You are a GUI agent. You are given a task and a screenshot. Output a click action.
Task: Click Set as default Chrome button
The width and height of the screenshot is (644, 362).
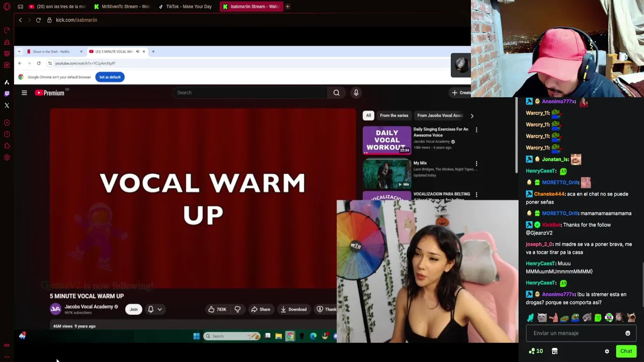[x=110, y=77]
